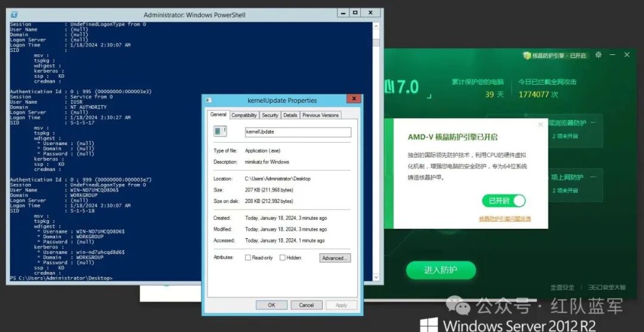Click the 1774077 次 attack count
Screen dimensions: 644x332
click(538, 94)
